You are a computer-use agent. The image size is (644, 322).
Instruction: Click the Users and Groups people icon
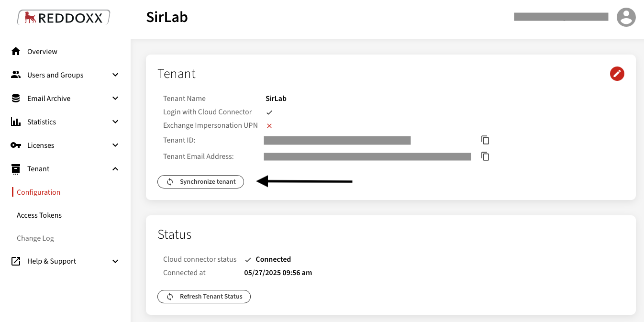coord(16,75)
